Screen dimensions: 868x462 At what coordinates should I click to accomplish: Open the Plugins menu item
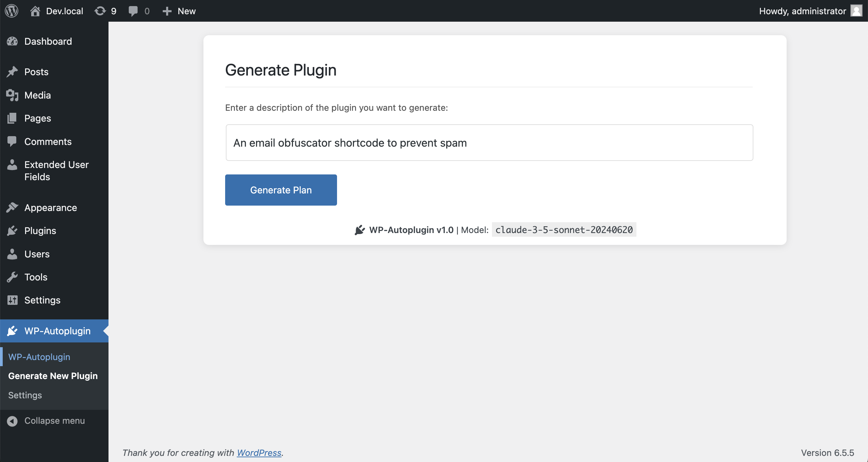coord(40,231)
